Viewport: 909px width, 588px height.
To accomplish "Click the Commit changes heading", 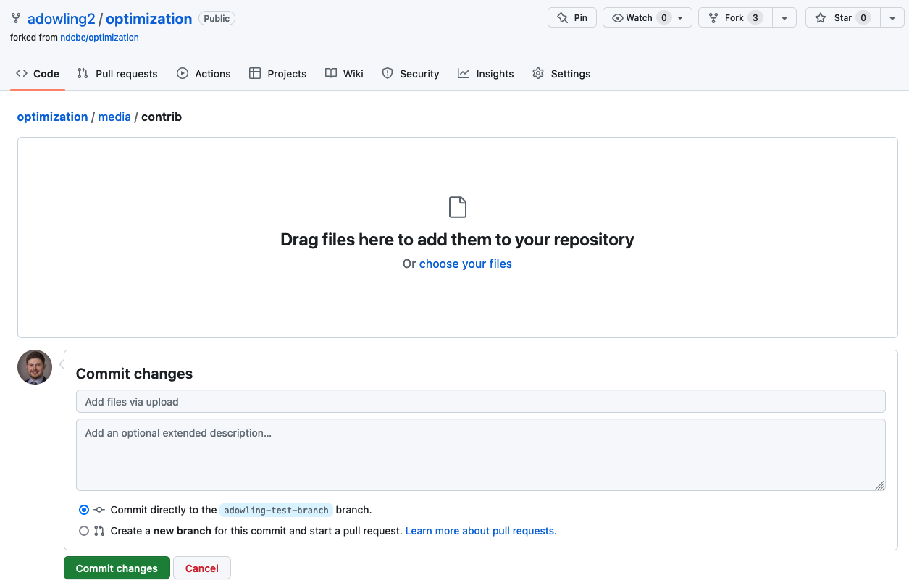I will (x=134, y=374).
